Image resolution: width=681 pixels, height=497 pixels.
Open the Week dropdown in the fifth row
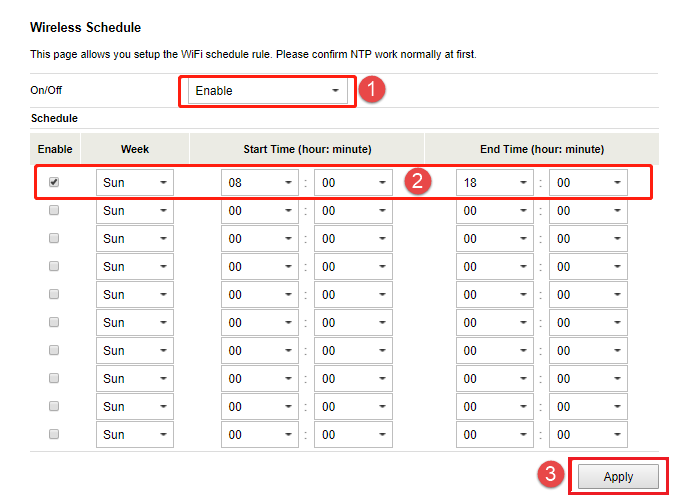click(x=135, y=295)
